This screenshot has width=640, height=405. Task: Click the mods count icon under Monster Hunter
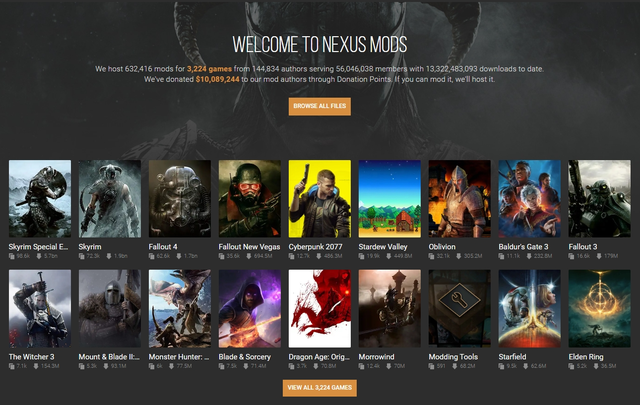coord(152,366)
